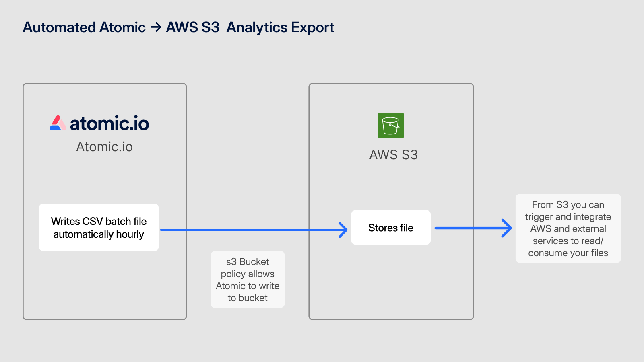Click the 'From S3 you can trigger' note
The height and width of the screenshot is (362, 644).
tap(568, 228)
